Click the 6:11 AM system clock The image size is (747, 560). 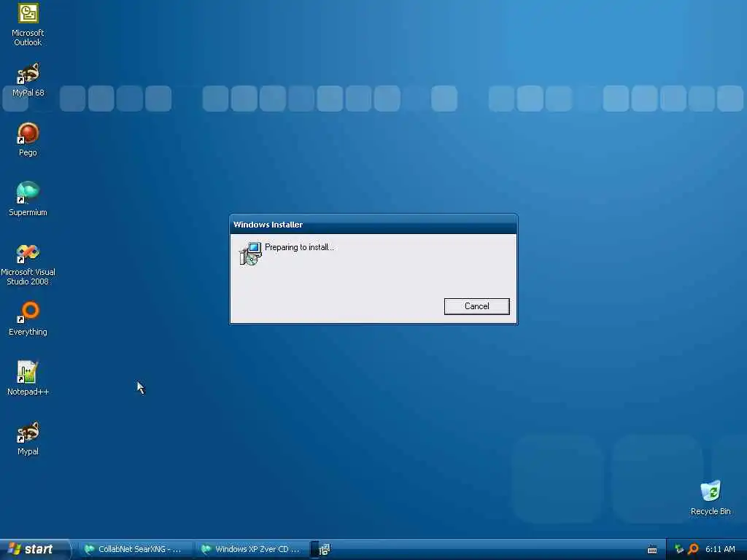[x=720, y=549]
